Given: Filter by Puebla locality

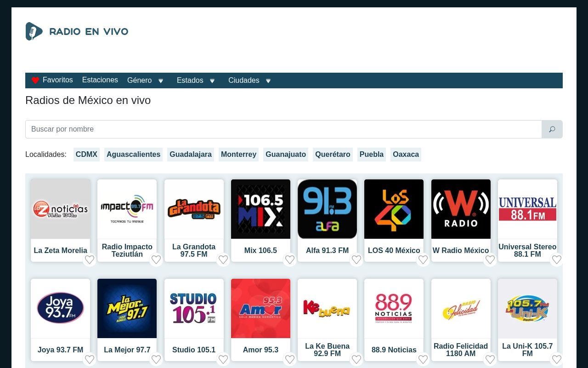Looking at the screenshot, I should [372, 155].
